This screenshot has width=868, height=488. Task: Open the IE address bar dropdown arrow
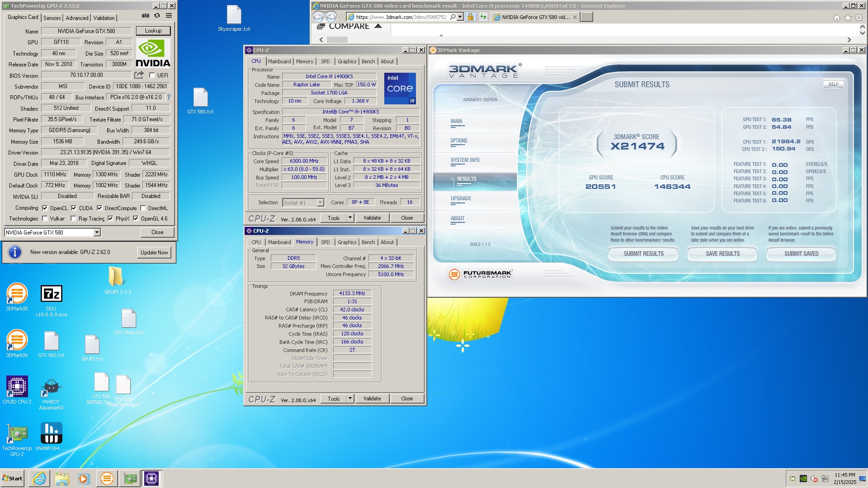point(460,17)
